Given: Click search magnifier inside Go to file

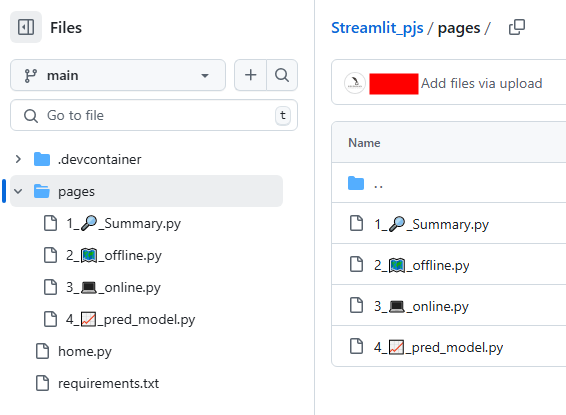Looking at the screenshot, I should point(31,116).
